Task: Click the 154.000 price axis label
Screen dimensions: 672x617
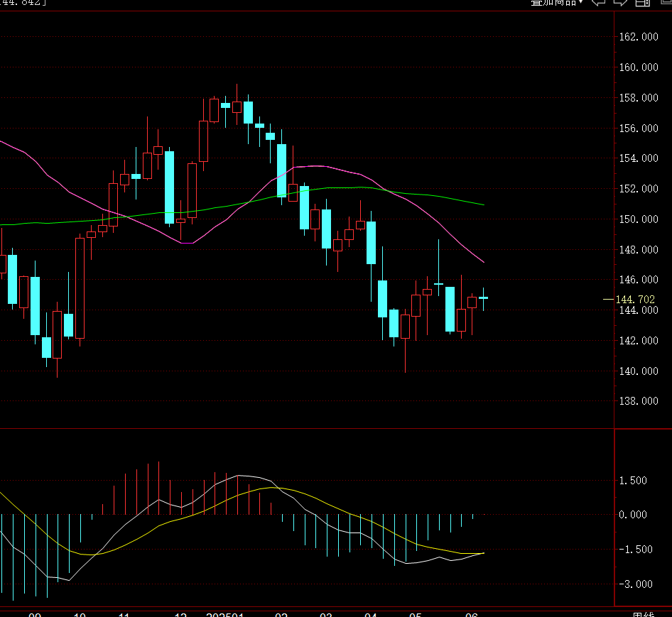Action: click(x=639, y=158)
